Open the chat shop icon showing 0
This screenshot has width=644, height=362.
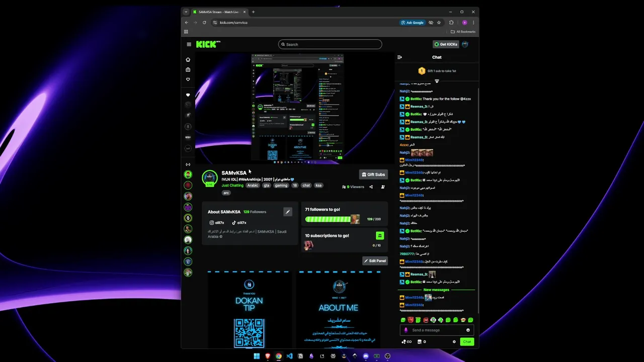(x=422, y=342)
